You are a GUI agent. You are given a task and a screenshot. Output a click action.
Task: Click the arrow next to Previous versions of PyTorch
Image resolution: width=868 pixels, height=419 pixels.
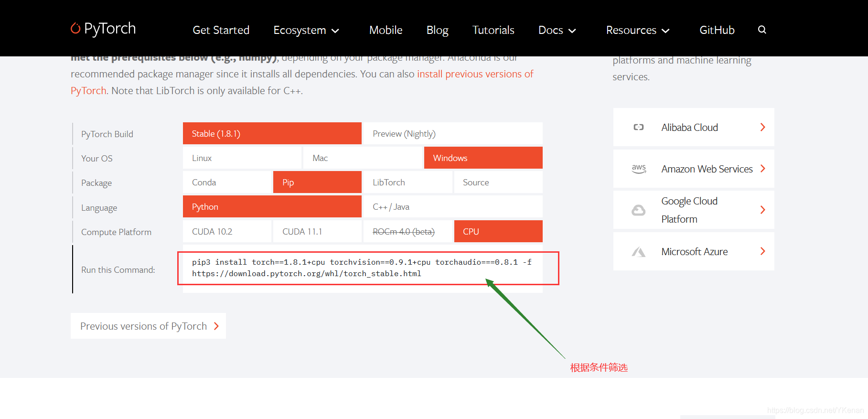click(x=216, y=326)
